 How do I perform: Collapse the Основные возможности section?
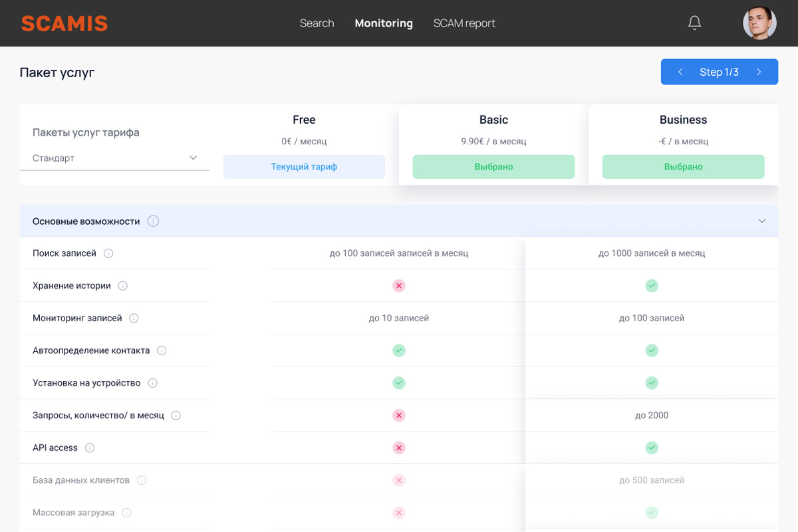[762, 221]
